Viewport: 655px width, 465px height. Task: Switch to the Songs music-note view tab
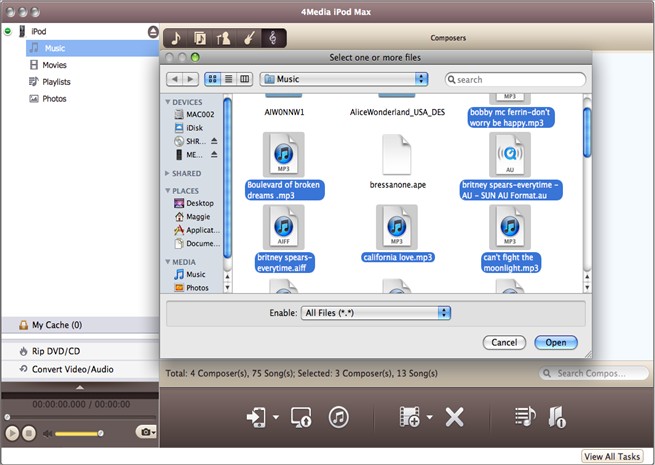point(176,38)
